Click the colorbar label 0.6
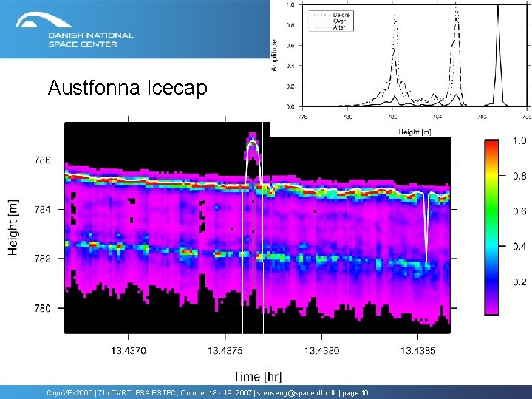 coord(519,211)
